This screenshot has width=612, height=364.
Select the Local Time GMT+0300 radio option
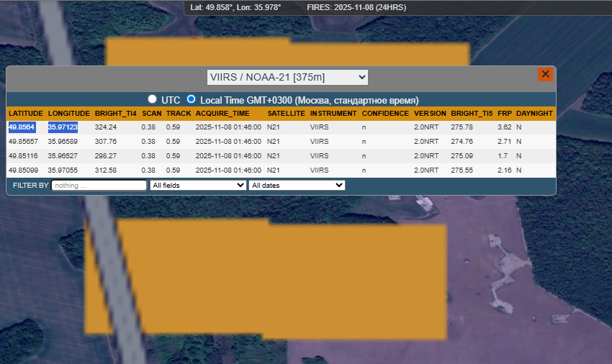(192, 99)
